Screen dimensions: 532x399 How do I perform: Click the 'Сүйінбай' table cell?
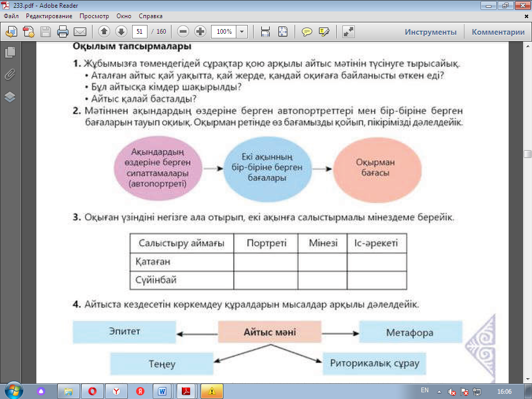(x=181, y=280)
